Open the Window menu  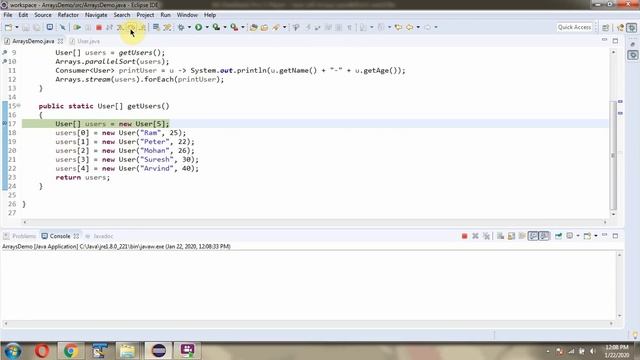187,15
